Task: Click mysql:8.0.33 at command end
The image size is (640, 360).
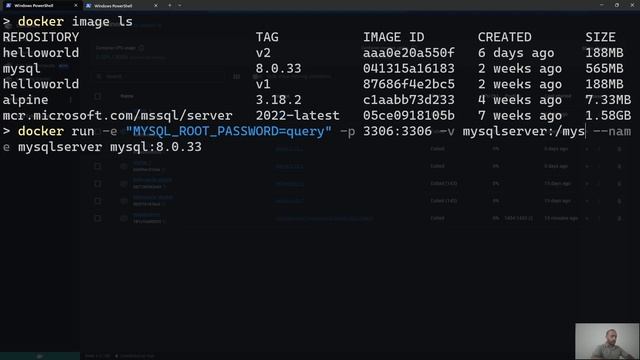Action: (156, 147)
